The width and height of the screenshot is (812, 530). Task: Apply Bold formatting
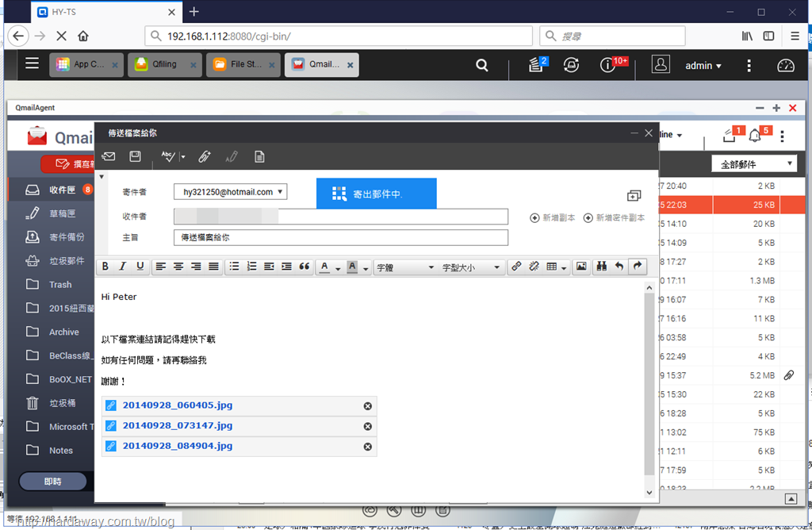pyautogui.click(x=105, y=267)
